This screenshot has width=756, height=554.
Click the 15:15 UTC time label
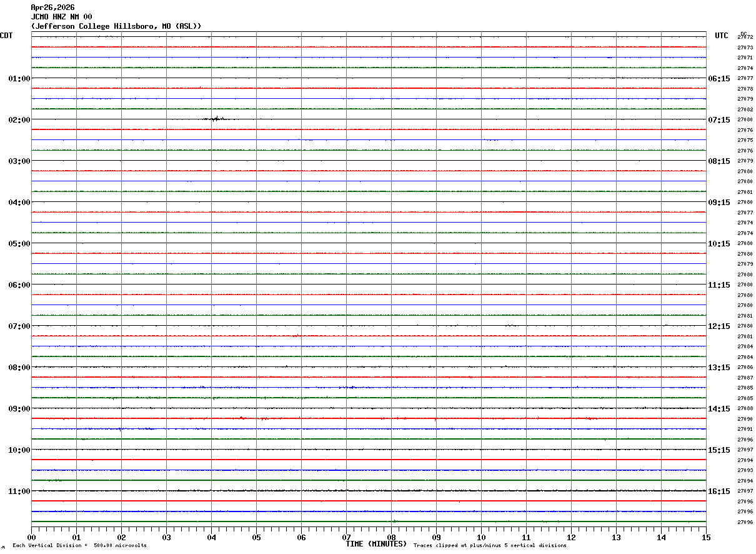[x=719, y=450]
